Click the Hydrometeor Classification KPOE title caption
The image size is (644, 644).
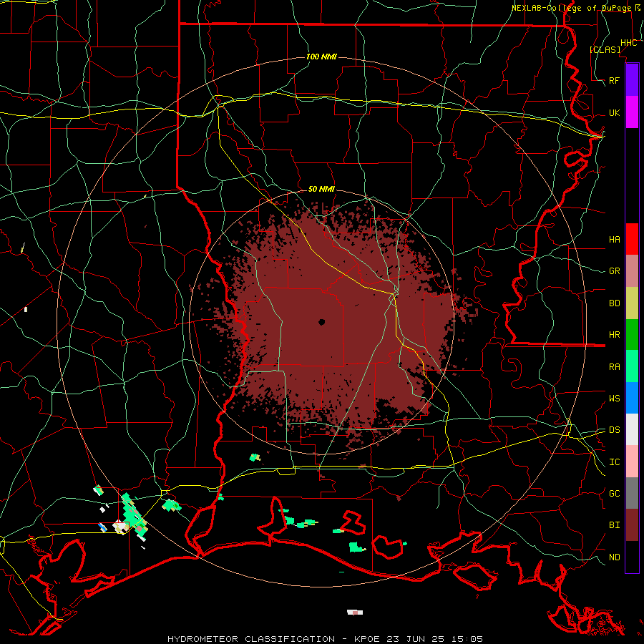pyautogui.click(x=325, y=639)
